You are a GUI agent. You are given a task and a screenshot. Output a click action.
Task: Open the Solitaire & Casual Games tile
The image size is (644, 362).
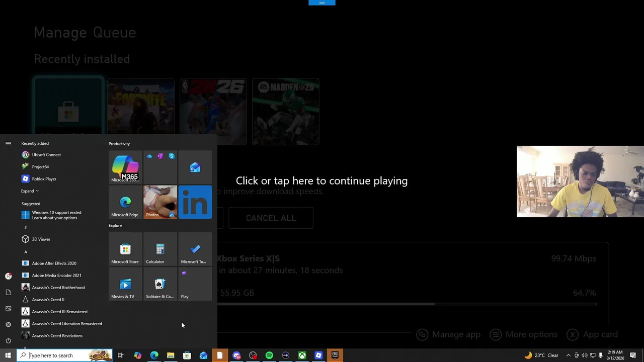[160, 284]
